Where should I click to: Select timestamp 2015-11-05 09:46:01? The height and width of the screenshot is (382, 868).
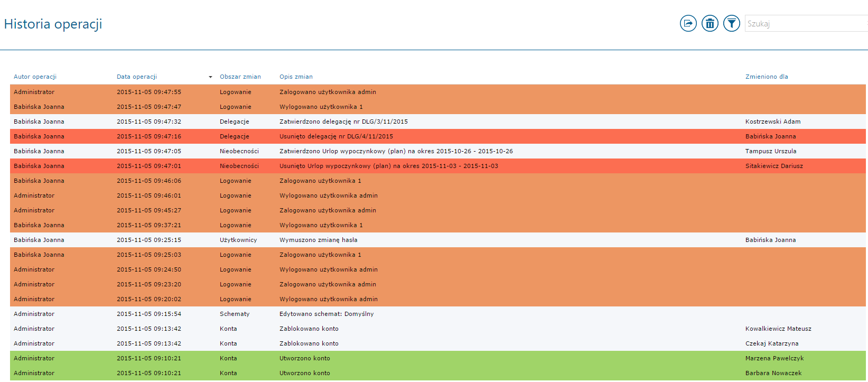coord(149,195)
